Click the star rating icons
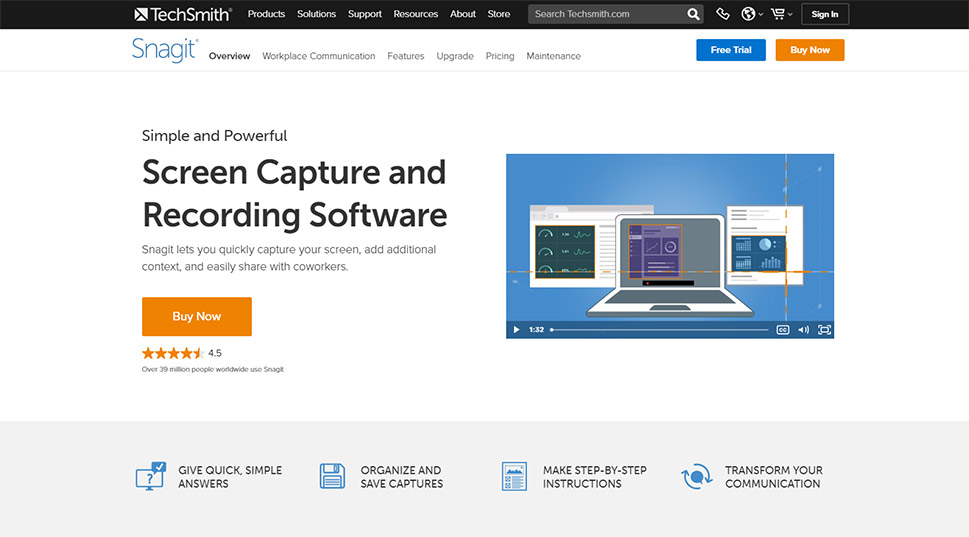This screenshot has width=969, height=537. point(172,353)
